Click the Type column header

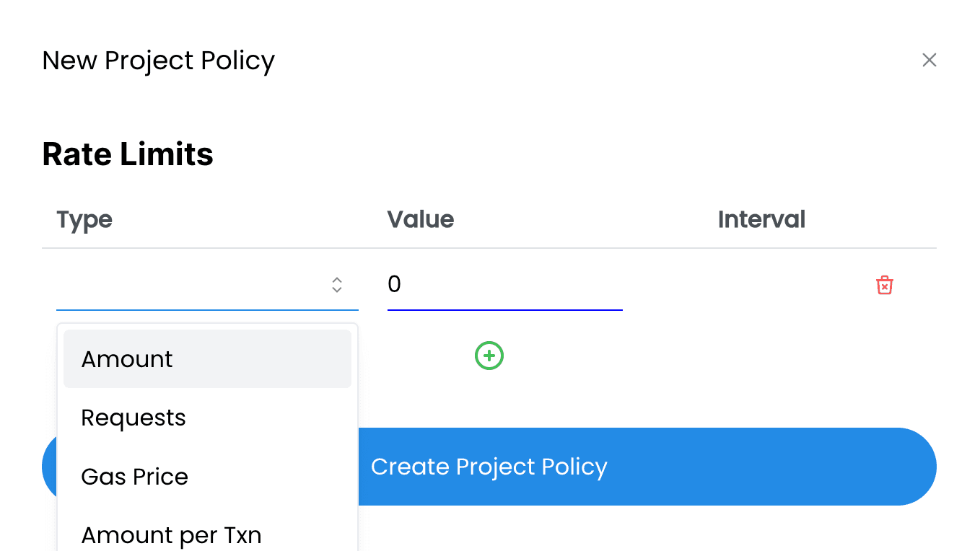(84, 219)
